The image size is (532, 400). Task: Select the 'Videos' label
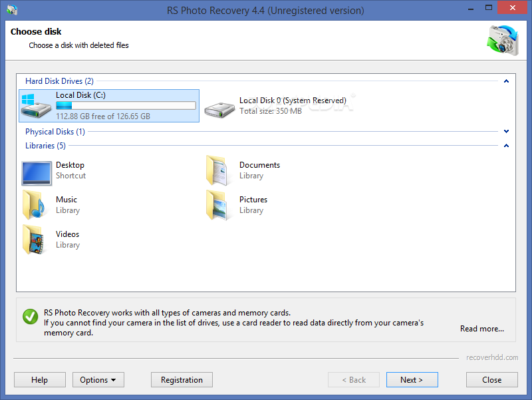tap(68, 234)
